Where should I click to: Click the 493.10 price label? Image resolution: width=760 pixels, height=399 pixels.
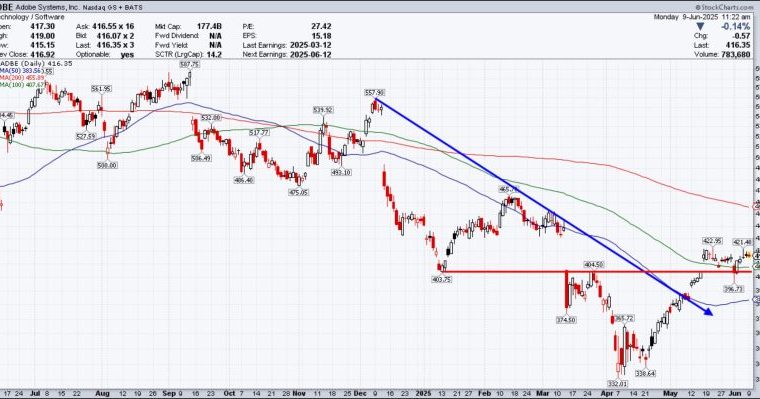(x=341, y=173)
